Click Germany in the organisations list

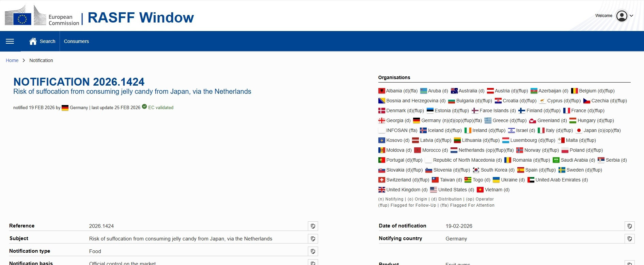[x=431, y=120]
